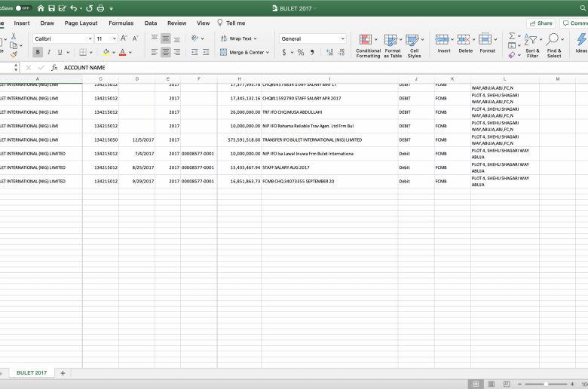This screenshot has height=389, width=588.
Task: Apply the red font color
Action: [x=122, y=52]
